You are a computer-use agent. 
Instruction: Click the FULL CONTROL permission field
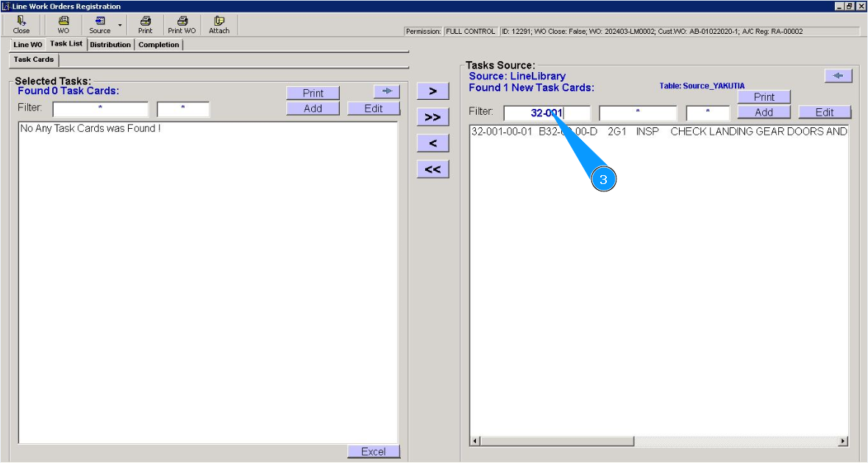[x=471, y=32]
